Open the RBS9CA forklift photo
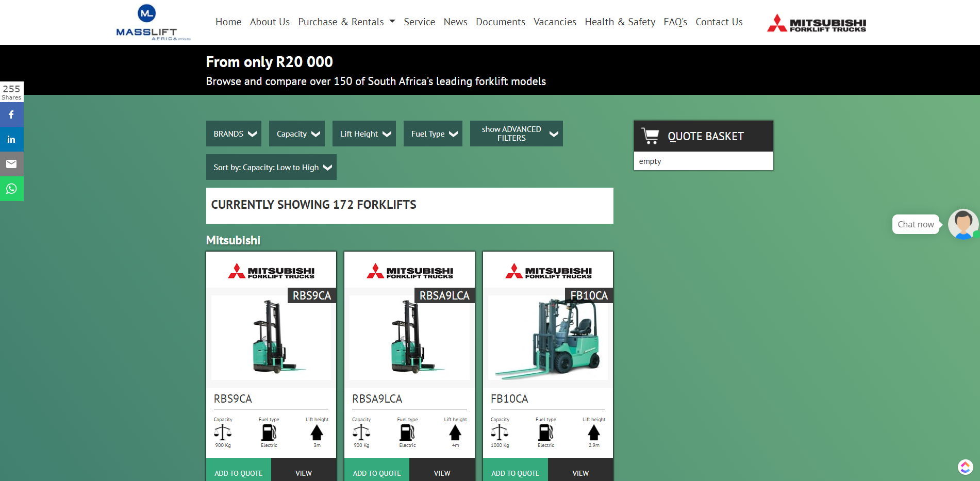 pos(271,338)
